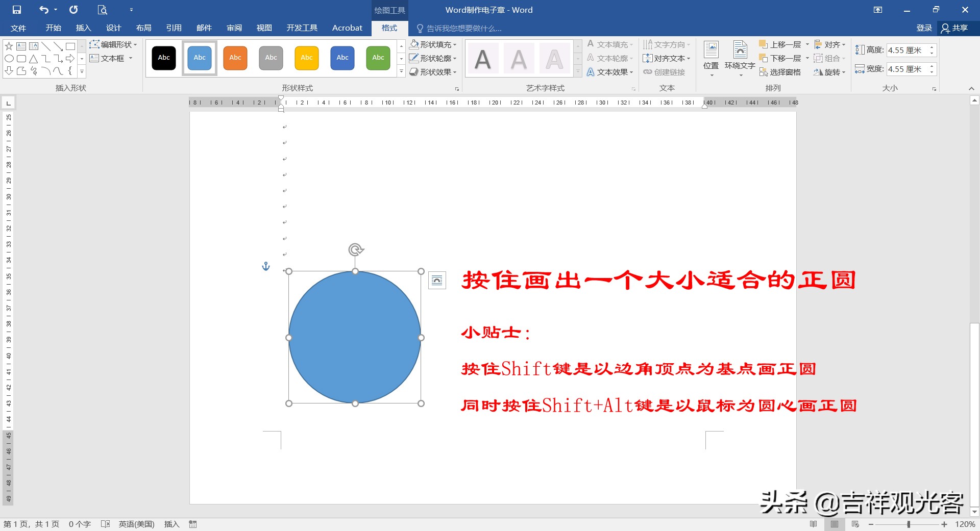Open Edit Shape (编辑形状) dropdown

coord(113,44)
